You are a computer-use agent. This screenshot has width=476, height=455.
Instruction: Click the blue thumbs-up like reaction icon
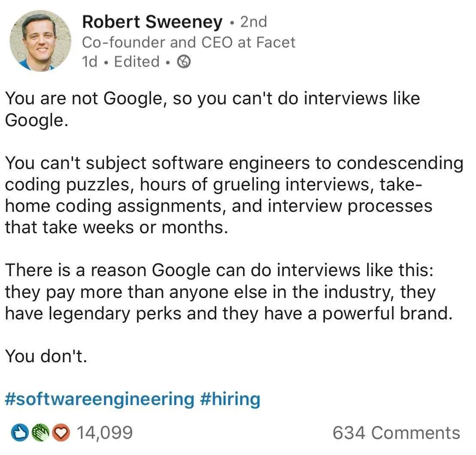click(x=18, y=433)
